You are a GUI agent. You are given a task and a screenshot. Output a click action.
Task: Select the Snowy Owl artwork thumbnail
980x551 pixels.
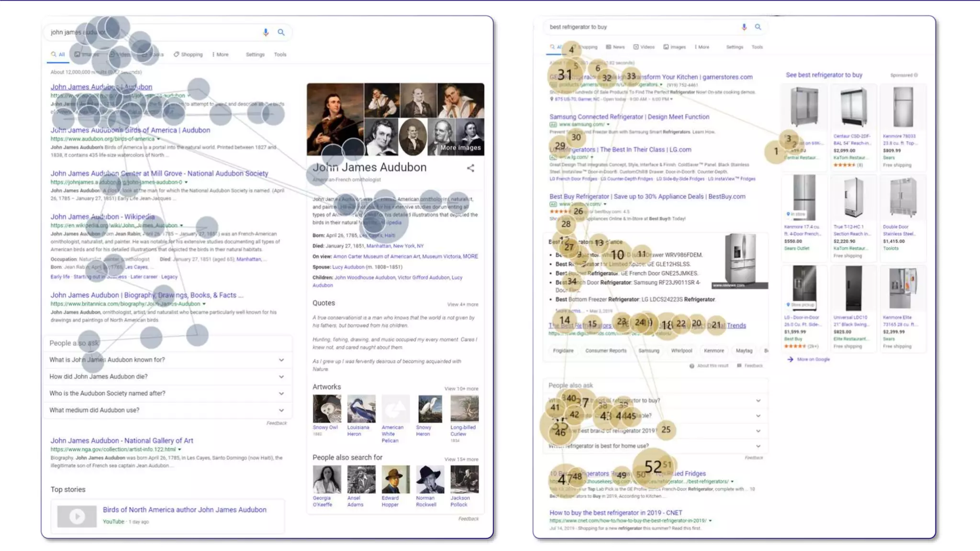pyautogui.click(x=327, y=408)
